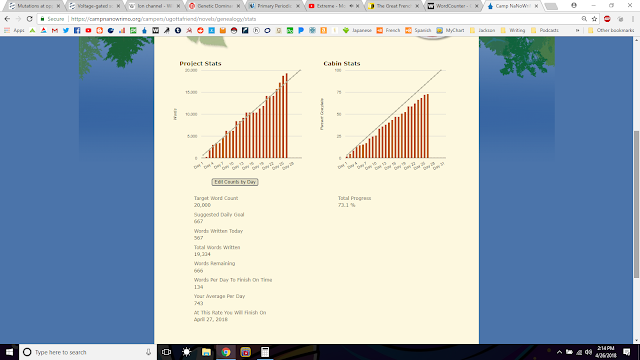Show hidden bookmarks with the overflow chevron
The width and height of the screenshot is (640, 360).
click(577, 31)
